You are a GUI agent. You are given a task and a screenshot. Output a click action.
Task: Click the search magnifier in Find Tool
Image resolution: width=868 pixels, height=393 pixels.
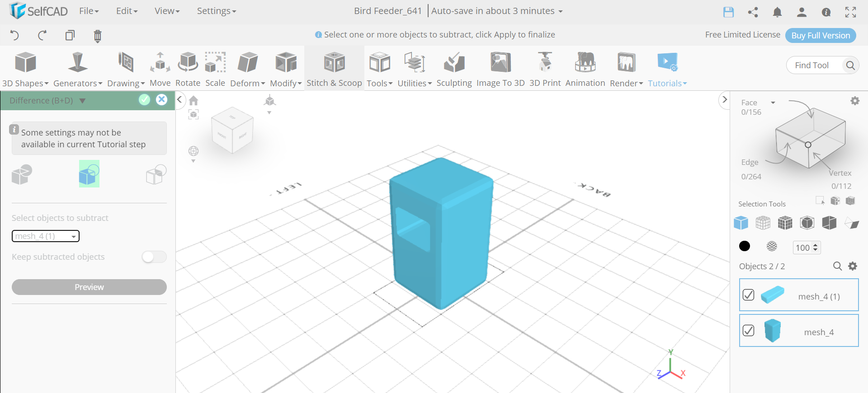pos(850,65)
